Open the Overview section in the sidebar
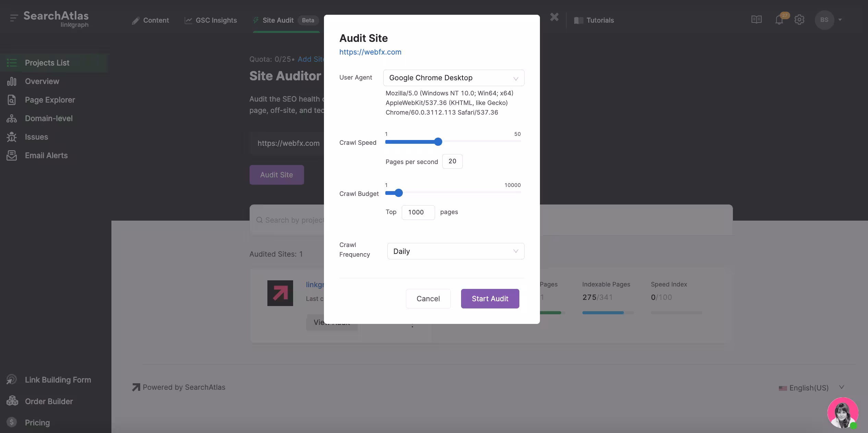 pos(12,81)
